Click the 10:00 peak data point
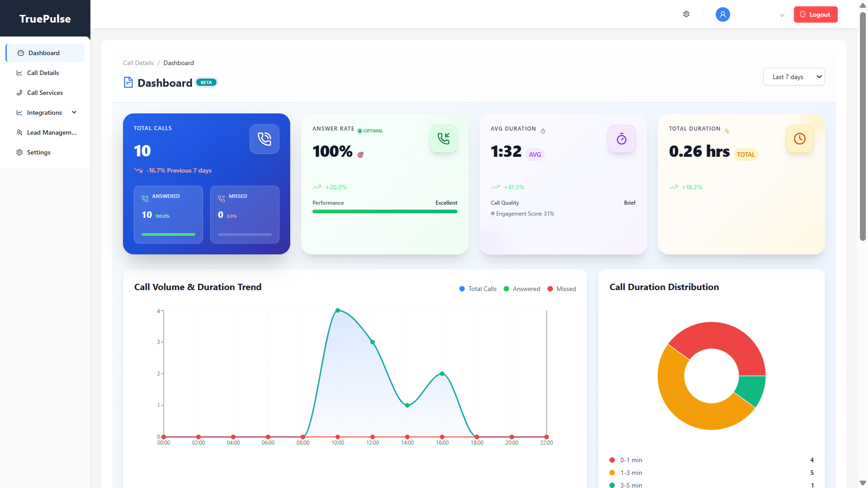This screenshot has height=488, width=868. [x=338, y=310]
